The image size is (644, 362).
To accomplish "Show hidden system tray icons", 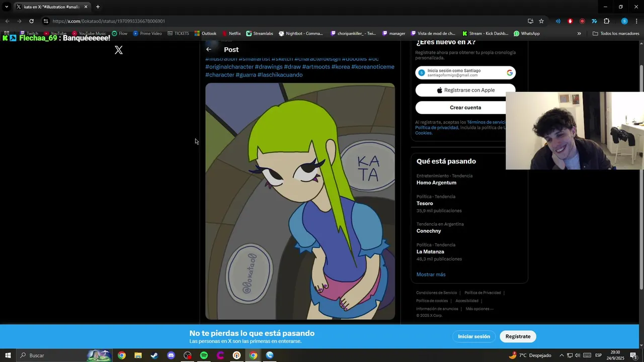I will click(x=561, y=355).
